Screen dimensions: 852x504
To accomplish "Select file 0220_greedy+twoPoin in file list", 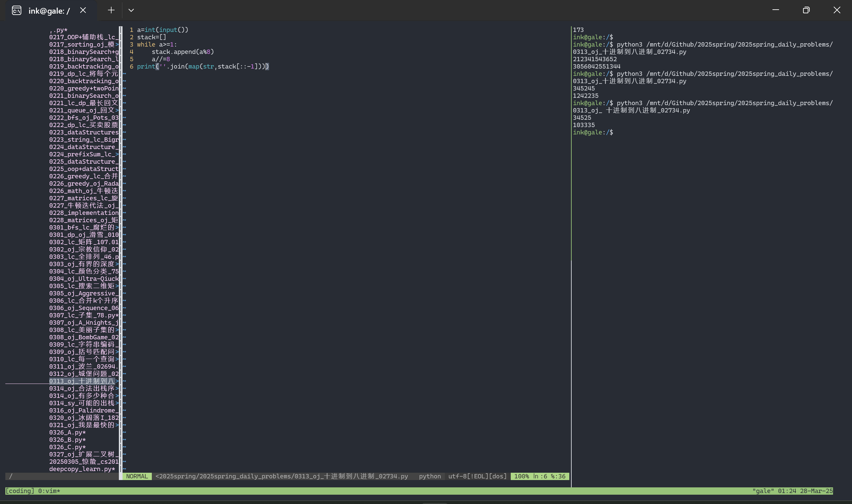I will click(x=84, y=88).
